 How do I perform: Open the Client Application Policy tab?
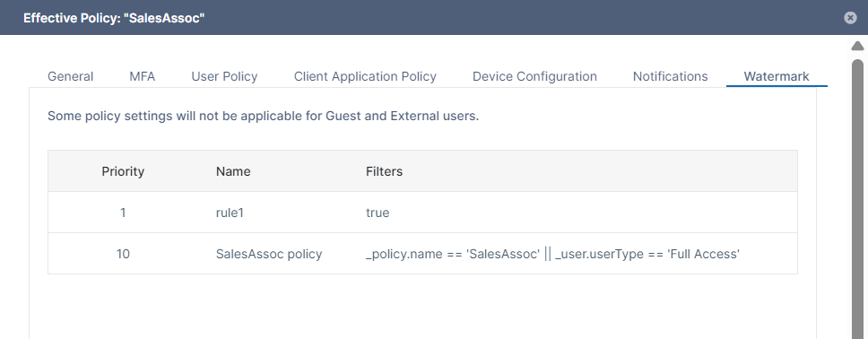365,76
